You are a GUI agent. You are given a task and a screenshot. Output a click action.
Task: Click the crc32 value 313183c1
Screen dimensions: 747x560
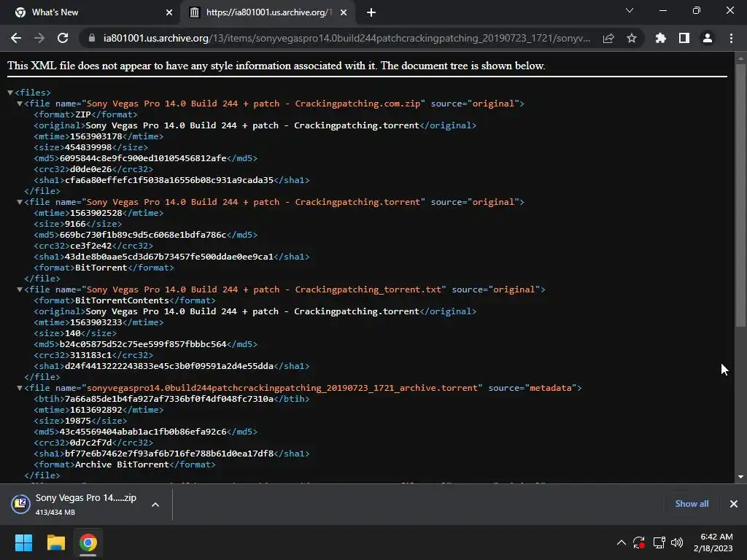(x=91, y=355)
